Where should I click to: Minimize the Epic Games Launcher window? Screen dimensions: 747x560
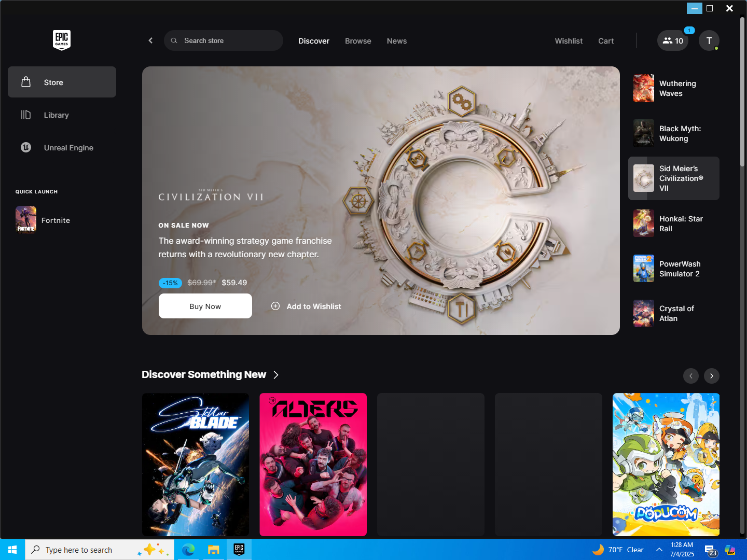point(694,8)
